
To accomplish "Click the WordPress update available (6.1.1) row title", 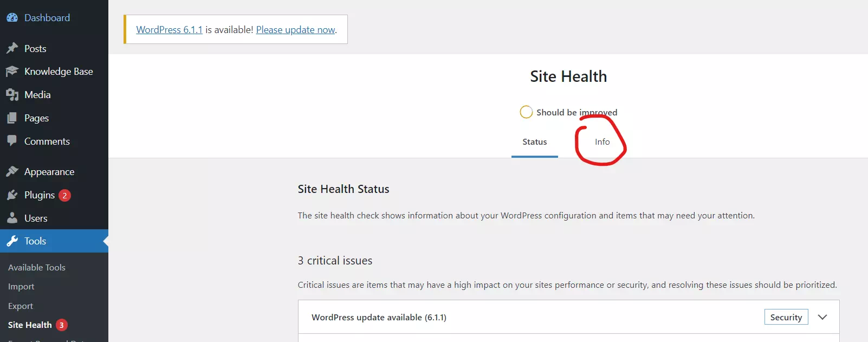I will coord(379,318).
